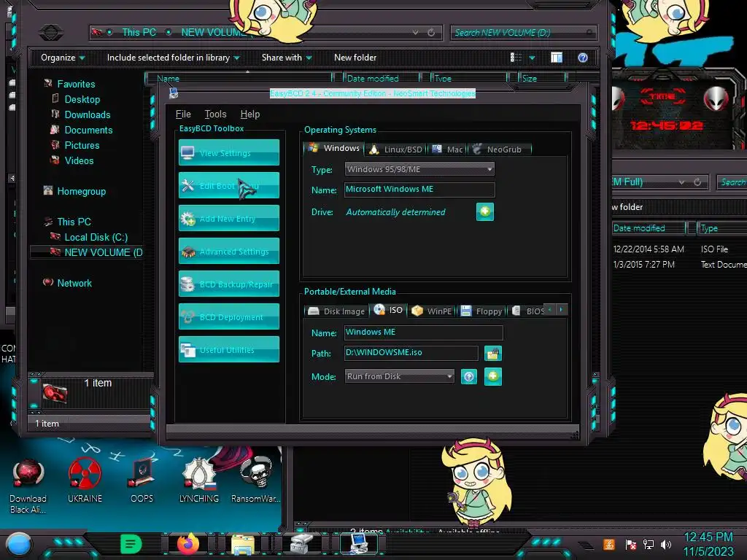Open the RansomWar desktop icon

pyautogui.click(x=256, y=481)
